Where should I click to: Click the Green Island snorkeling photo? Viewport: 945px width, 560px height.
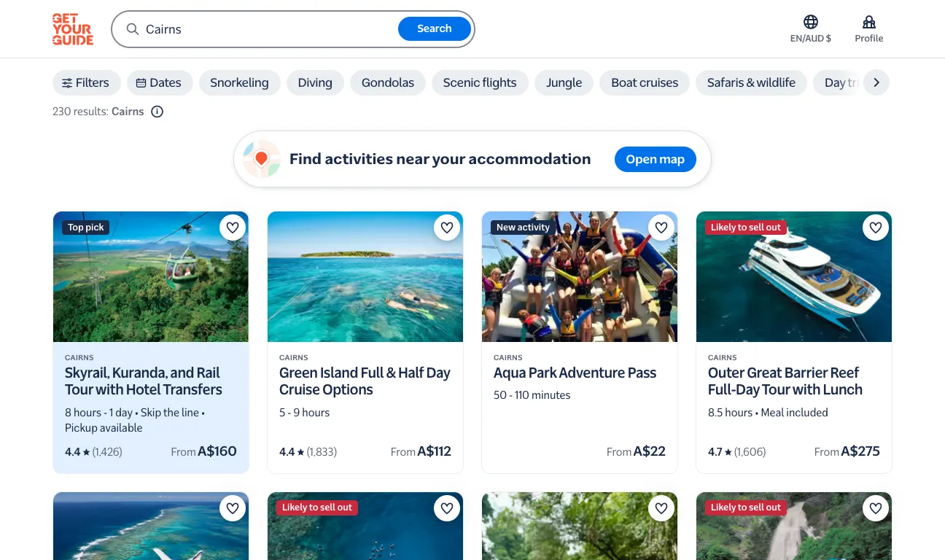[365, 277]
